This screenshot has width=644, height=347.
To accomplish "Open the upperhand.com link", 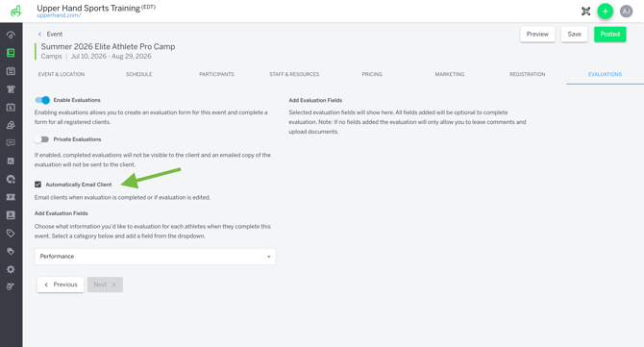I will pyautogui.click(x=60, y=15).
